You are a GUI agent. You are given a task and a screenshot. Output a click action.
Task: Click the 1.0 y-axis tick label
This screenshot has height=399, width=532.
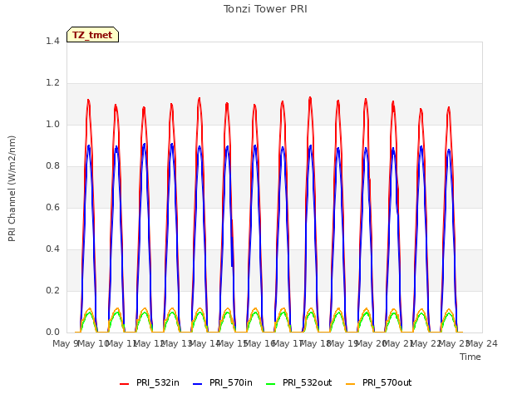(x=52, y=124)
